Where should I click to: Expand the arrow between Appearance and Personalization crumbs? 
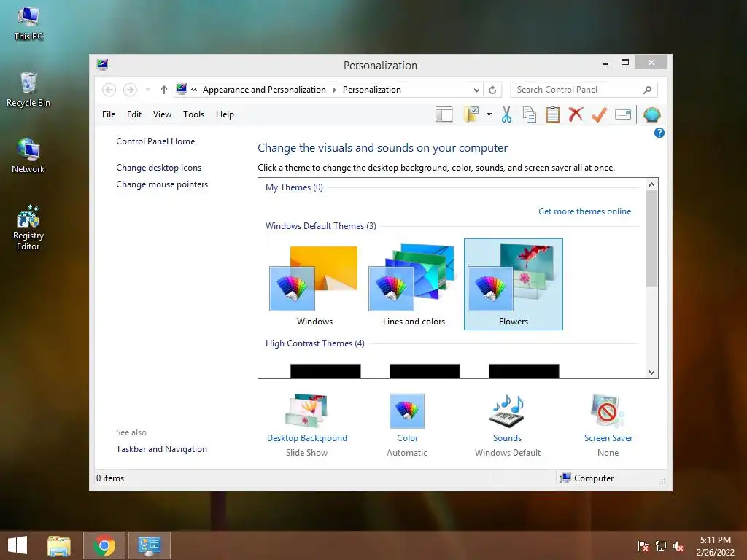pyautogui.click(x=334, y=90)
